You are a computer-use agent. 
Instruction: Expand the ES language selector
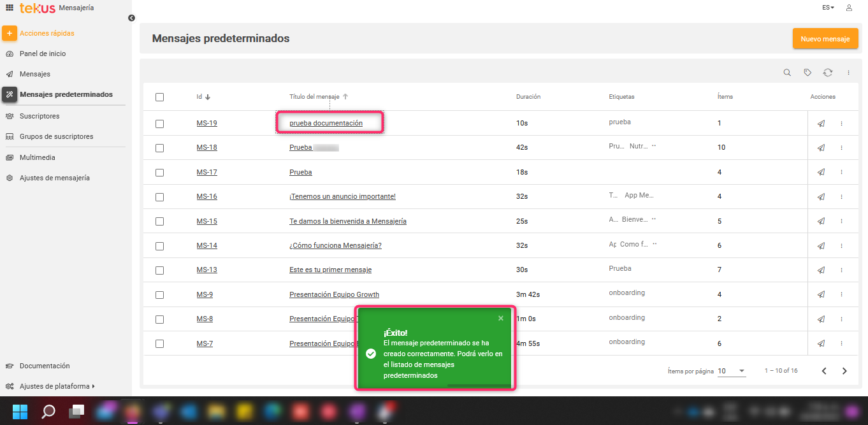tap(828, 8)
